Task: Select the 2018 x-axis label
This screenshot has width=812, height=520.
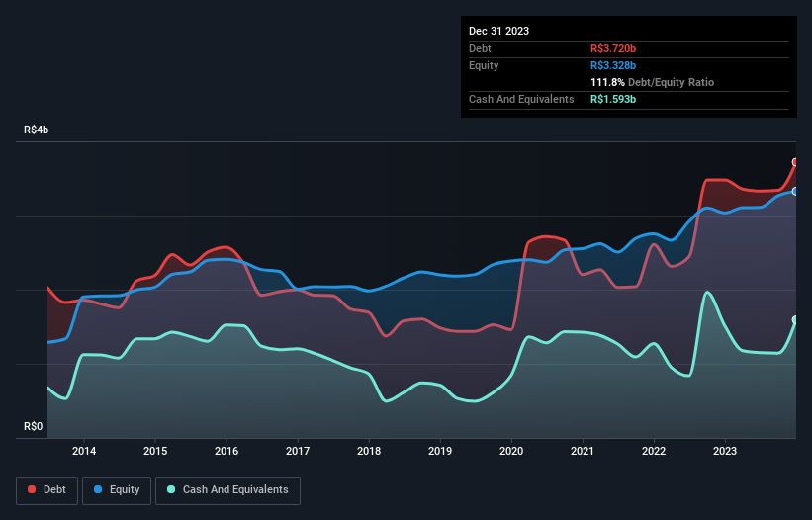Action: [x=369, y=451]
